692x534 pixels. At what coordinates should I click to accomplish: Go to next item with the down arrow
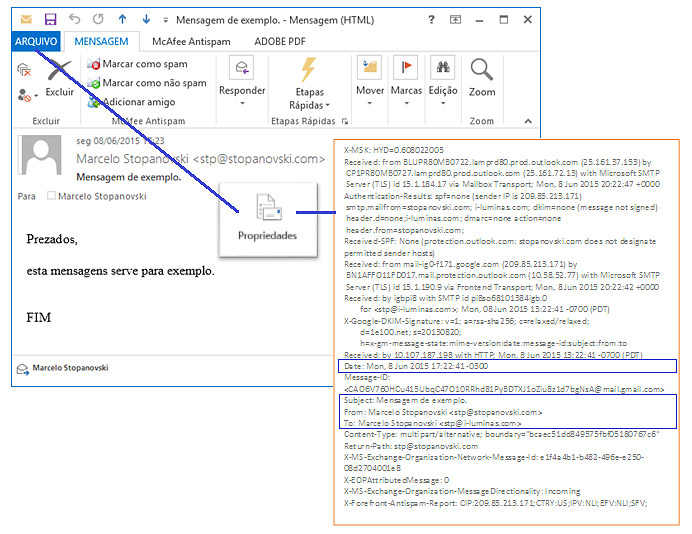[145, 19]
